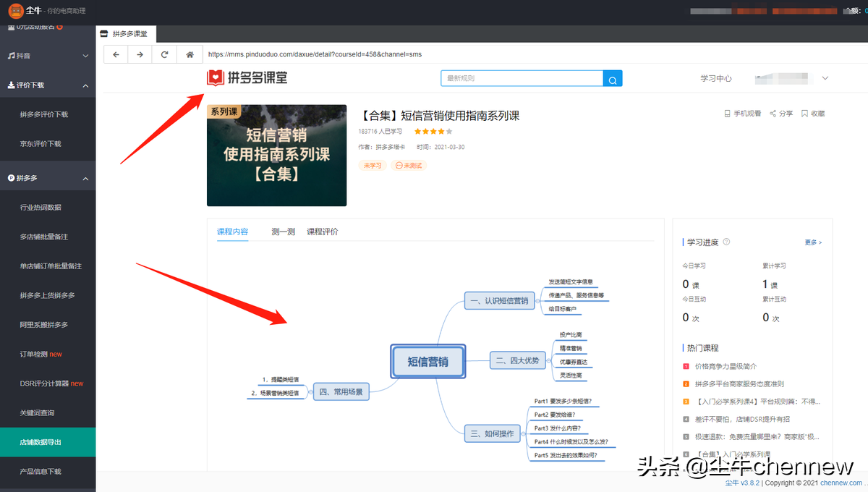Click the 拼多多课堂 logo
This screenshot has height=492, width=868.
click(247, 77)
